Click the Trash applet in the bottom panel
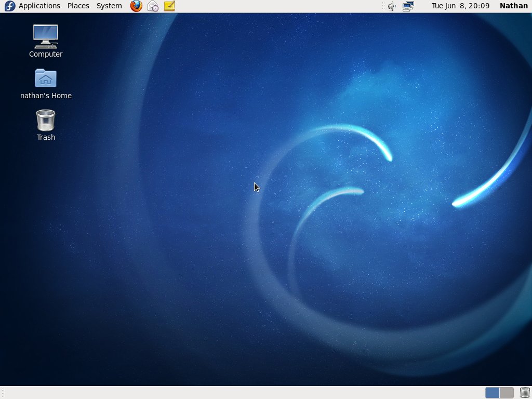Viewport: 532px width, 399px height. (x=525, y=393)
